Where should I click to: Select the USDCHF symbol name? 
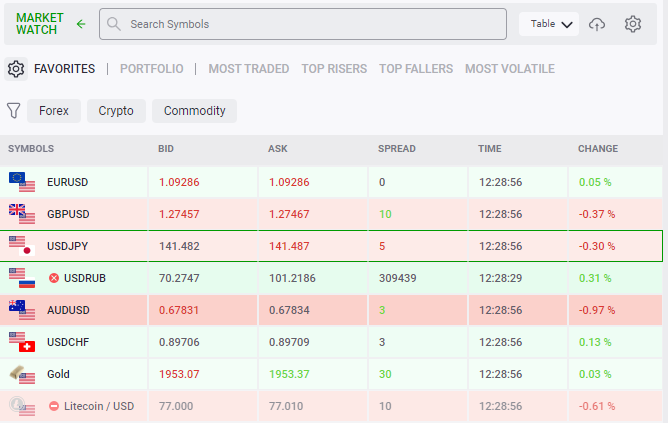coord(68,342)
